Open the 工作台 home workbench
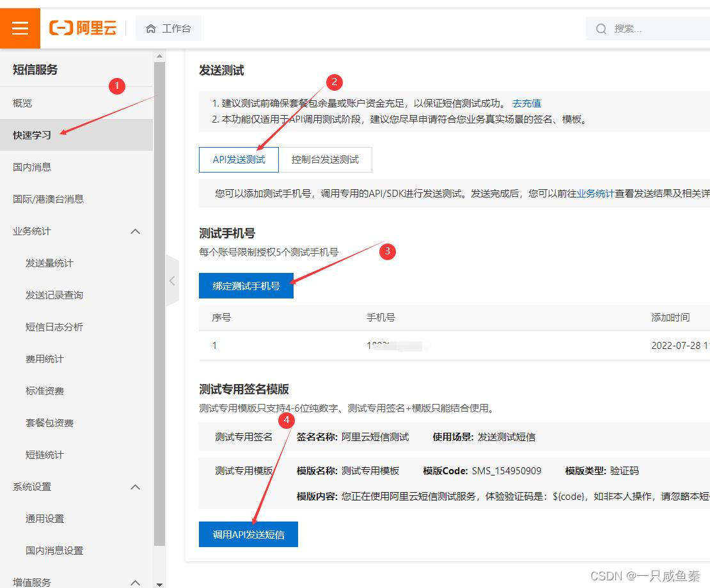The width and height of the screenshot is (710, 588). [168, 29]
